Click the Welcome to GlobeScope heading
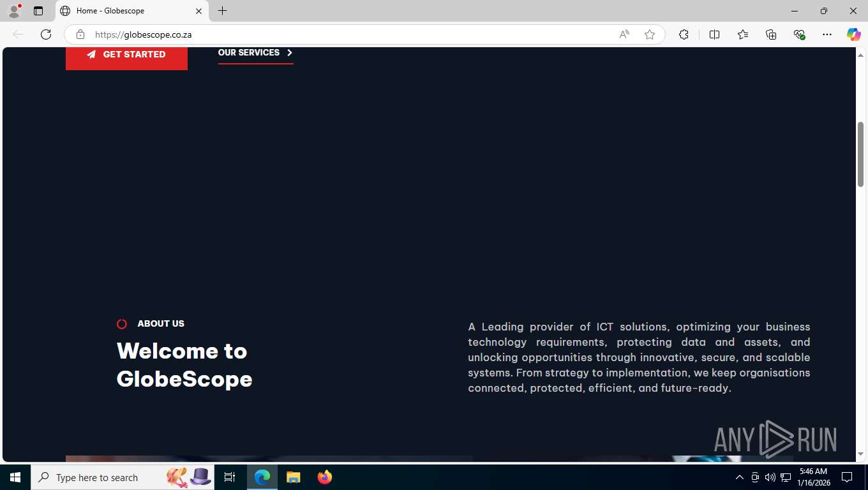This screenshot has width=868, height=490. (184, 365)
